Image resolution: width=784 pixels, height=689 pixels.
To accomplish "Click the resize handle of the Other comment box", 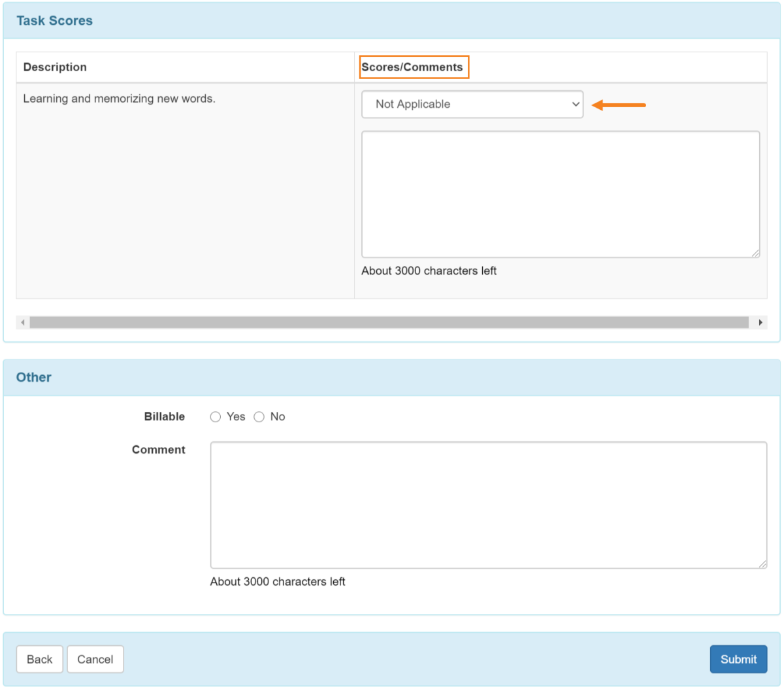I will click(x=762, y=564).
